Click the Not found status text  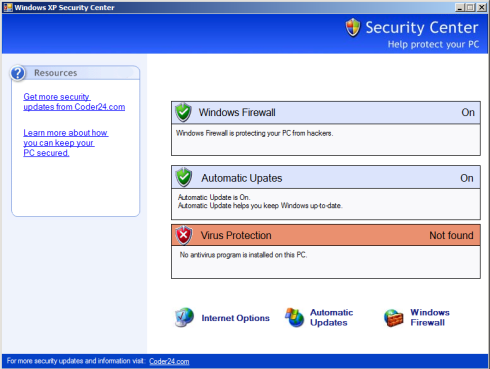point(451,235)
